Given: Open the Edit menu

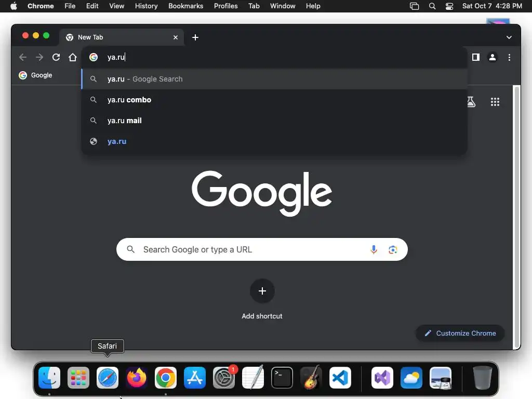Looking at the screenshot, I should (92, 6).
